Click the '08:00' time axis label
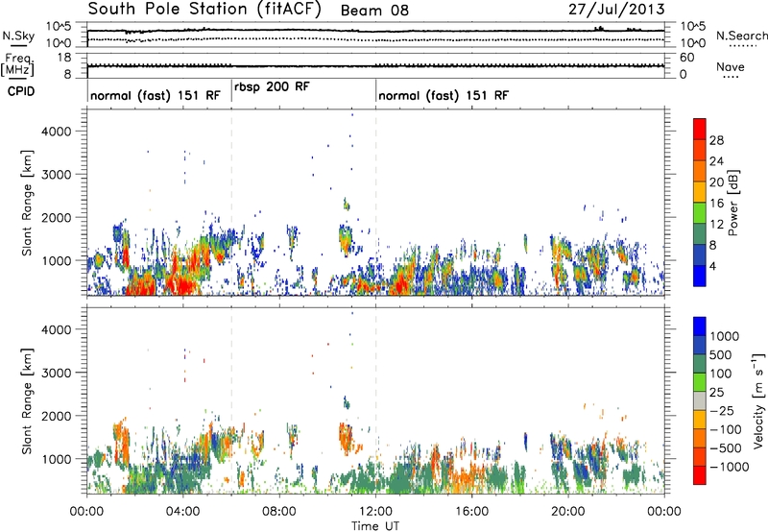Image resolution: width=768 pixels, height=532 pixels. coord(279,512)
